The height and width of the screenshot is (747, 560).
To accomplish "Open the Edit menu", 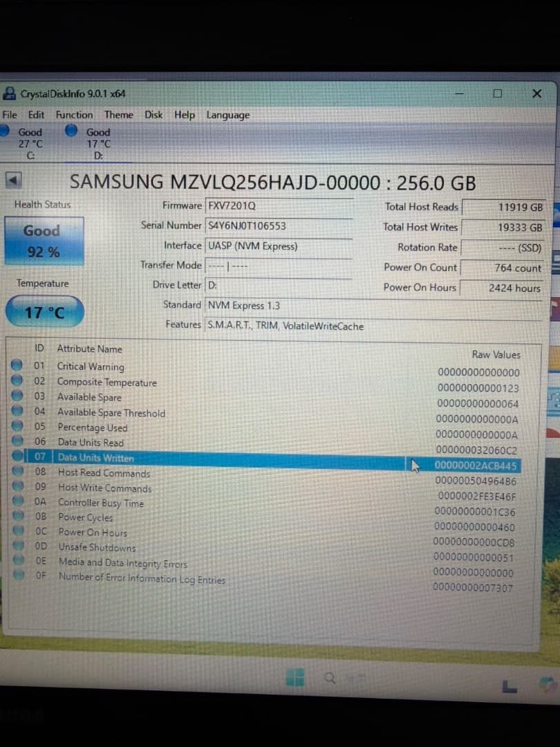I will [36, 115].
